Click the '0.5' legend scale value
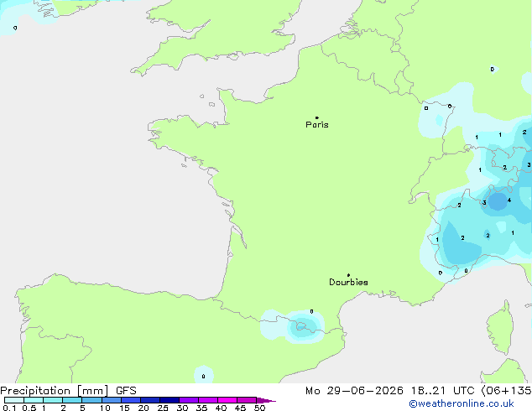532x411 pixels. pyautogui.click(x=29, y=408)
